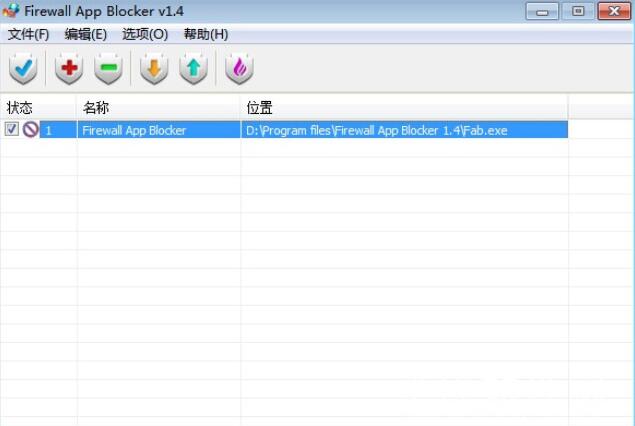Select the Firewall App Blocker name entry
The image size is (635, 426).
pos(134,130)
